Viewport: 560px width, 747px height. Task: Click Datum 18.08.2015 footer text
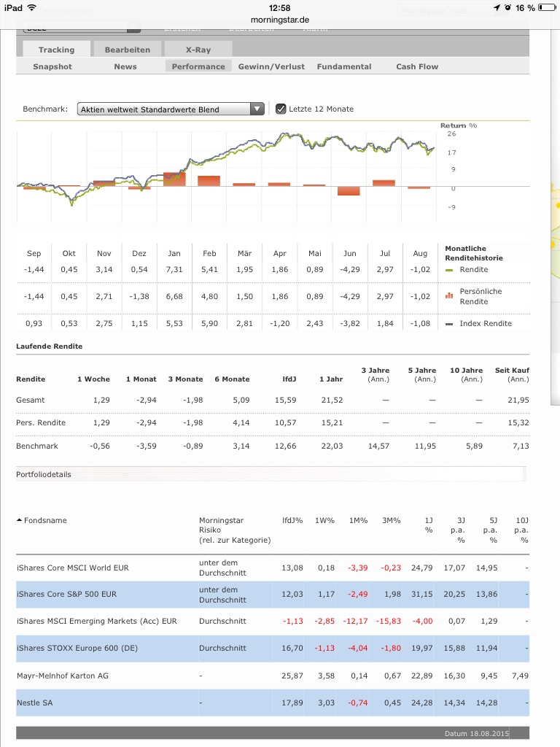point(477,734)
